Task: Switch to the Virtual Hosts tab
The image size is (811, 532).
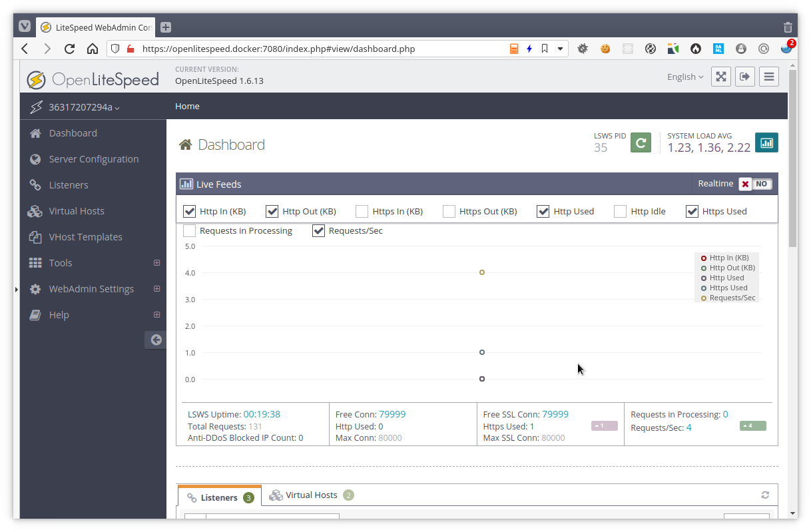Action: click(x=310, y=495)
